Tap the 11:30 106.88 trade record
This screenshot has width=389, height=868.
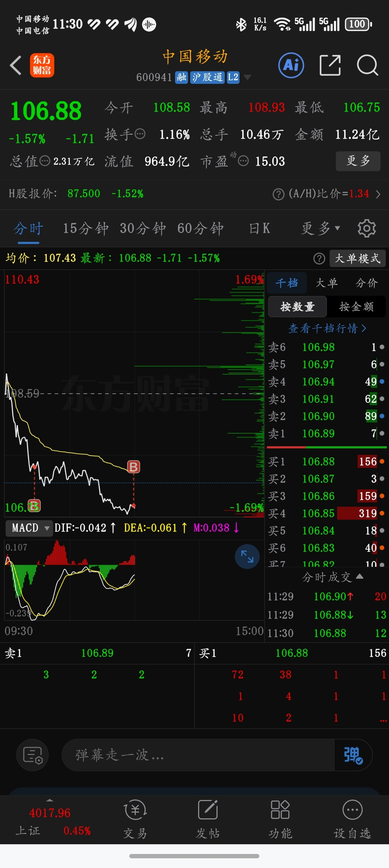(x=326, y=633)
